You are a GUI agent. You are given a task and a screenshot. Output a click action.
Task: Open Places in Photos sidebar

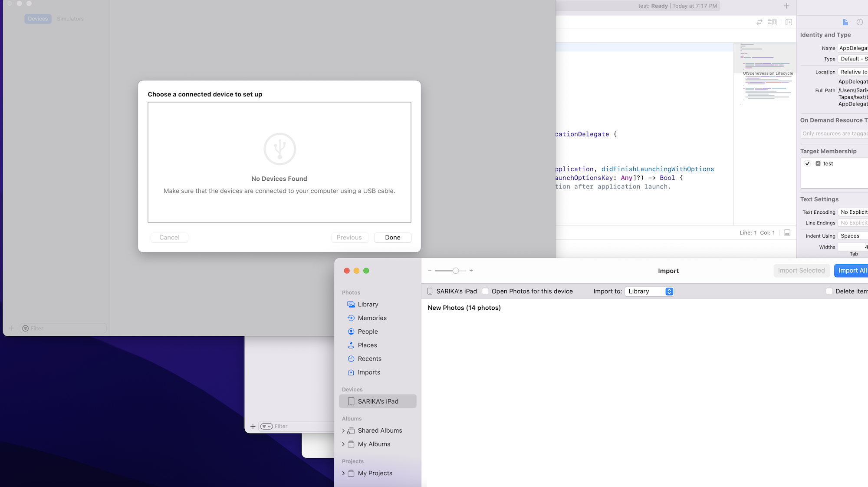coord(367,345)
